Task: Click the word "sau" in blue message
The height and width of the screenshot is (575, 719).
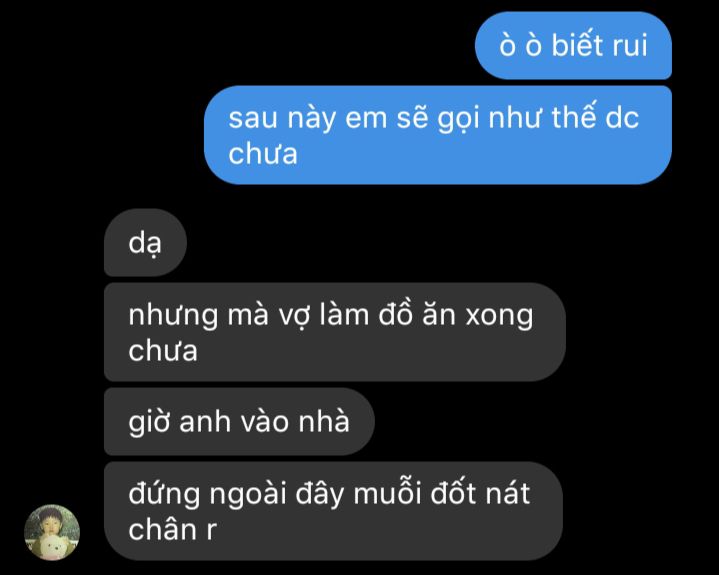Action: [x=253, y=119]
